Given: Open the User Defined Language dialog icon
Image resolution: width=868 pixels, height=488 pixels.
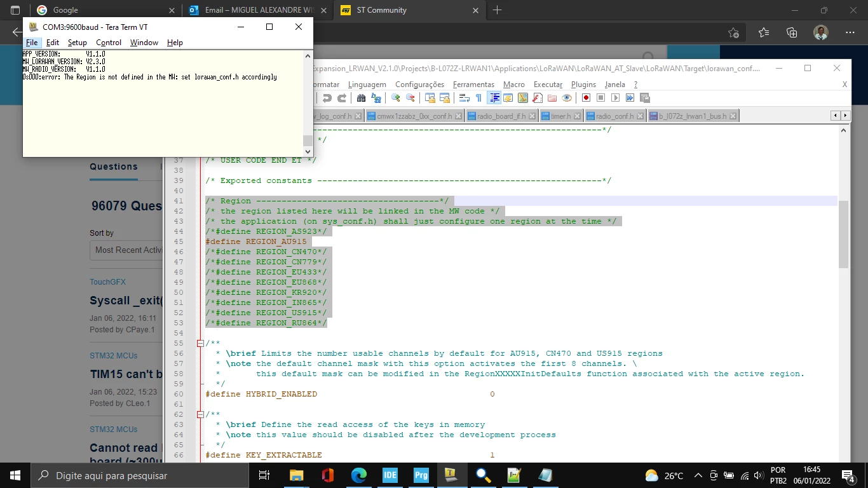Looking at the screenshot, I should coord(508,98).
